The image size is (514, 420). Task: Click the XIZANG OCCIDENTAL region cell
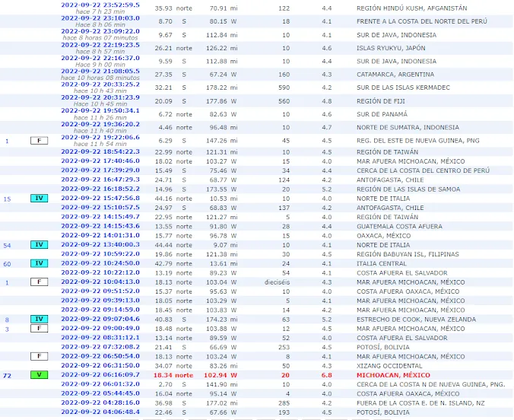click(389, 366)
